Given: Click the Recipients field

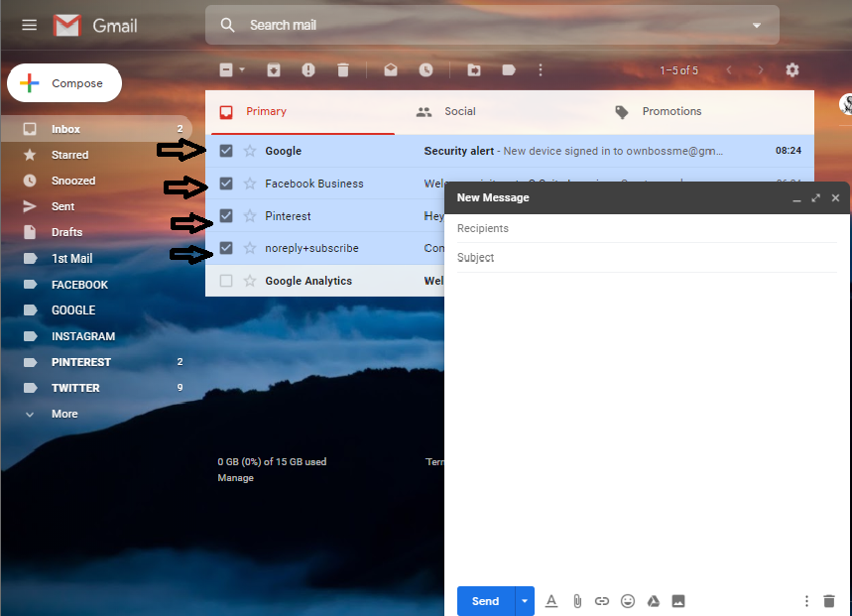Looking at the screenshot, I should click(x=647, y=228).
